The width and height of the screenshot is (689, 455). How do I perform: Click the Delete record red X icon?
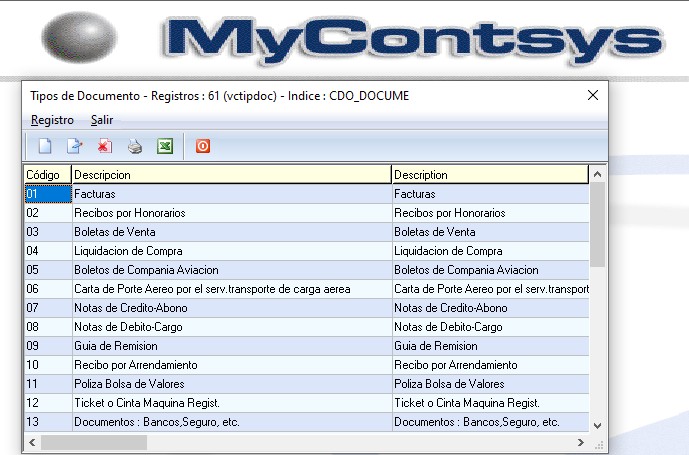click(x=104, y=146)
